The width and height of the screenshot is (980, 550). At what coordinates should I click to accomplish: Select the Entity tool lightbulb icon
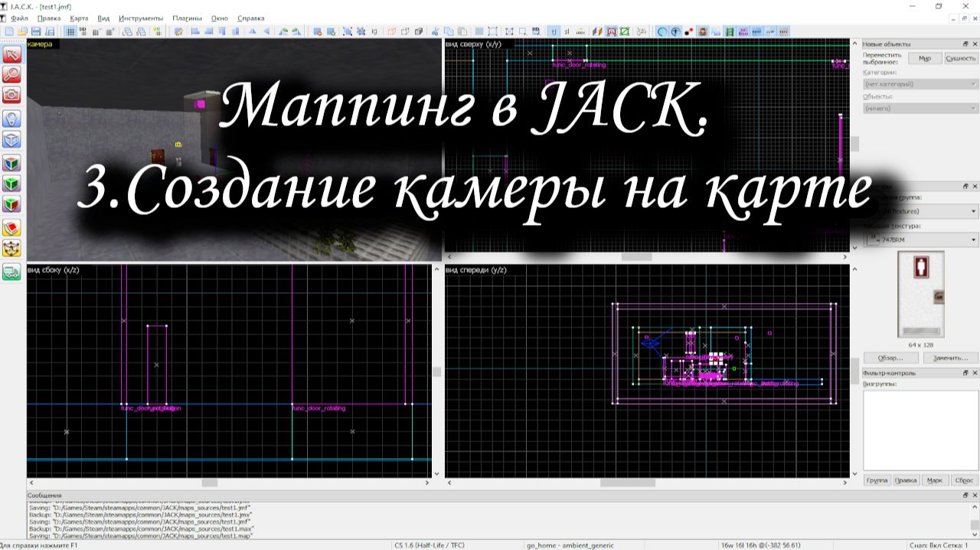click(x=11, y=119)
